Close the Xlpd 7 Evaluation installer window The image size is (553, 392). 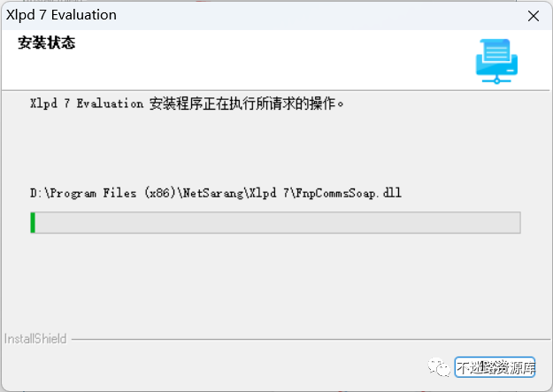point(534,16)
